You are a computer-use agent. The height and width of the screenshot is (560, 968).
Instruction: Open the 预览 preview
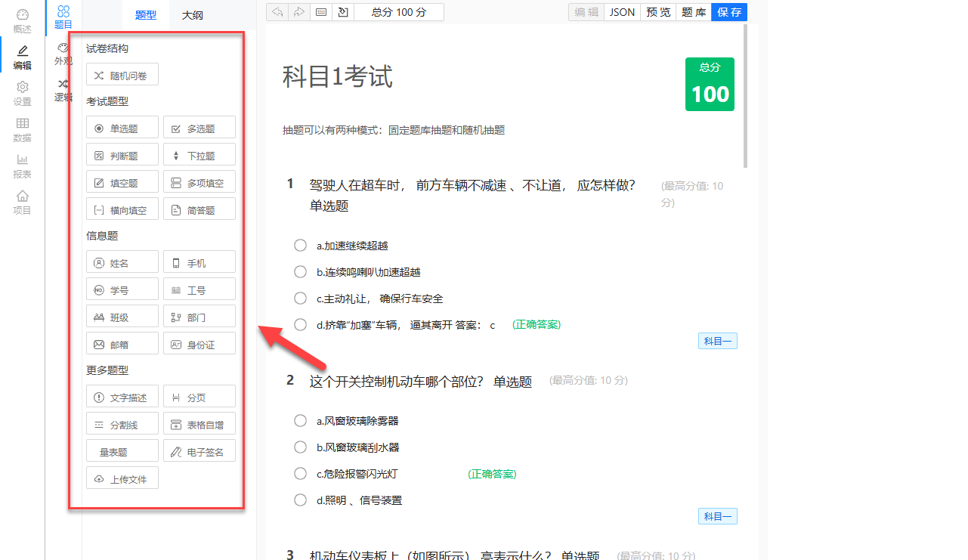[x=658, y=12]
